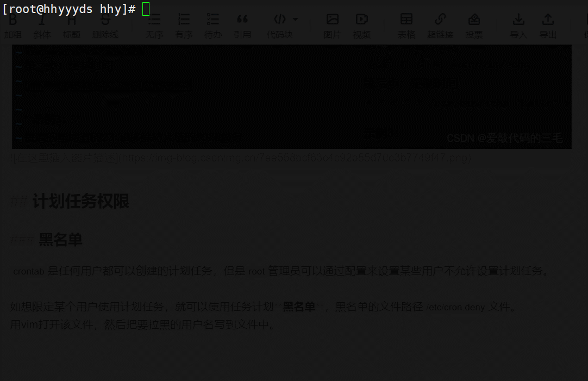Click the green terminal cursor block
This screenshot has width=588, height=381.
146,9
